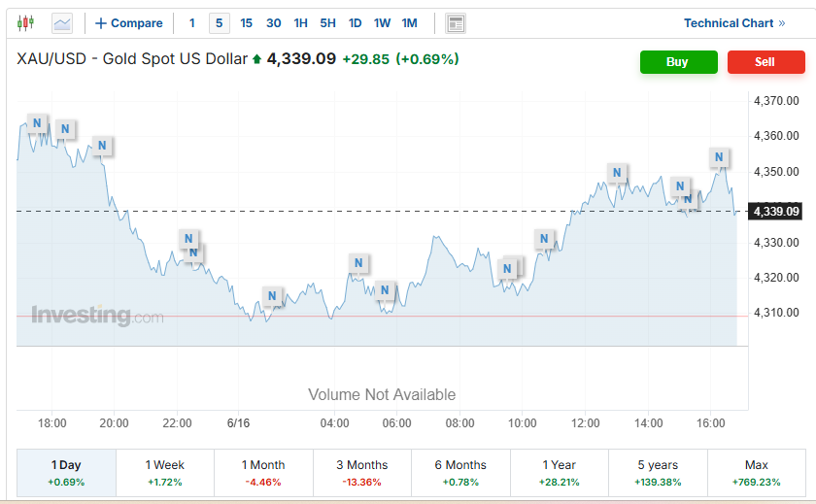Screen dimensions: 816x504
Task: Click the Volume Not Available text
Action: [x=382, y=395]
